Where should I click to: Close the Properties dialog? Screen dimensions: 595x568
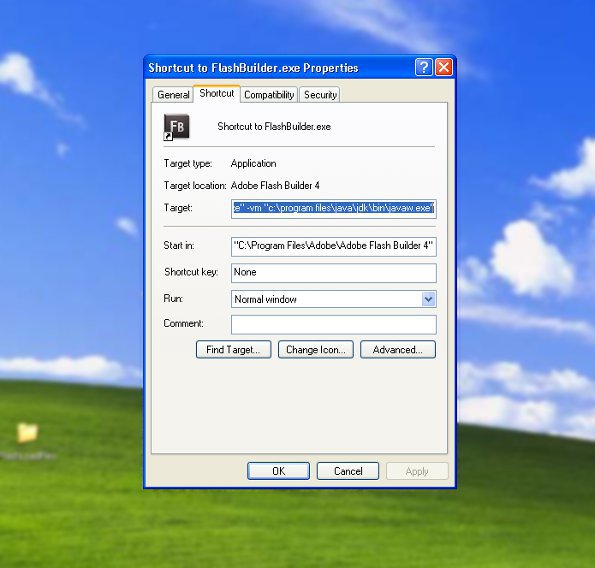(444, 68)
